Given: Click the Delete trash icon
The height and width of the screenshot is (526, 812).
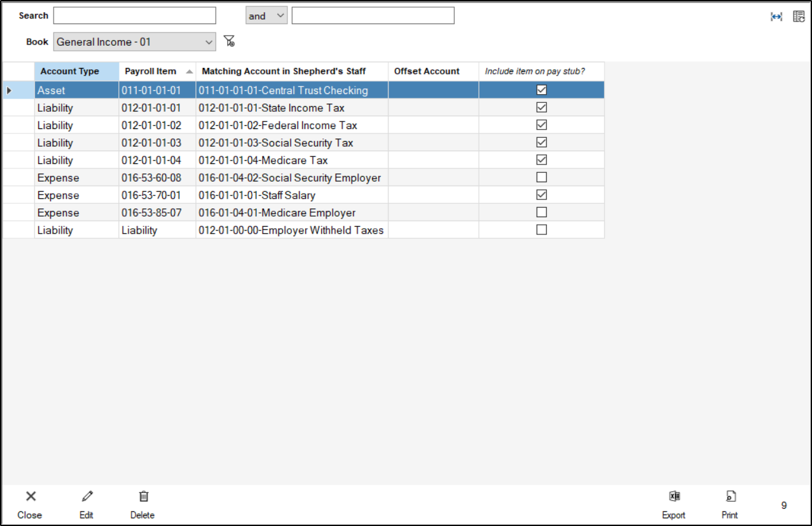Looking at the screenshot, I should (x=142, y=496).
